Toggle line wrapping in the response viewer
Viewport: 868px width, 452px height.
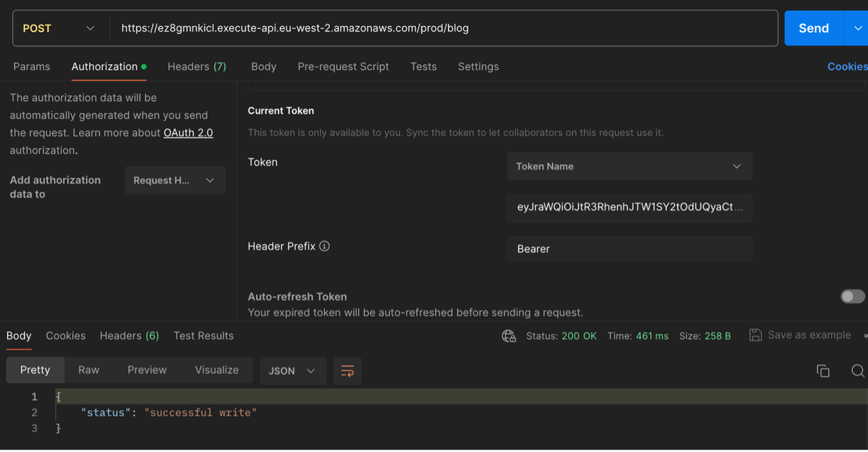(x=347, y=370)
